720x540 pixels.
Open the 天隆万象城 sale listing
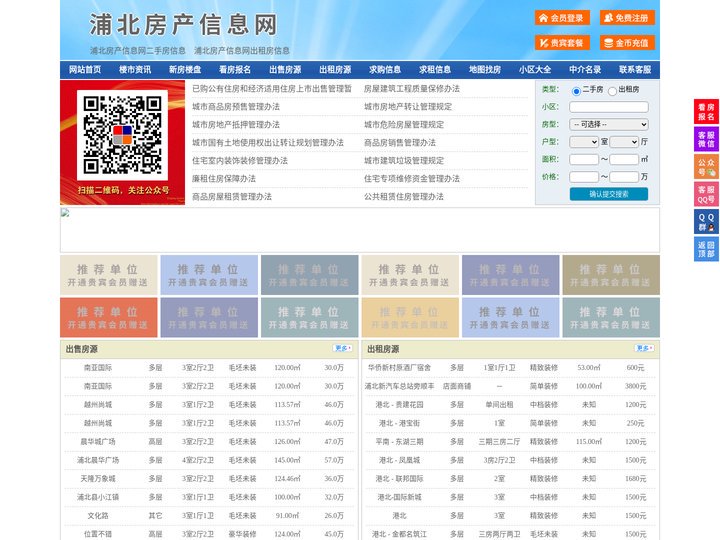click(x=98, y=478)
